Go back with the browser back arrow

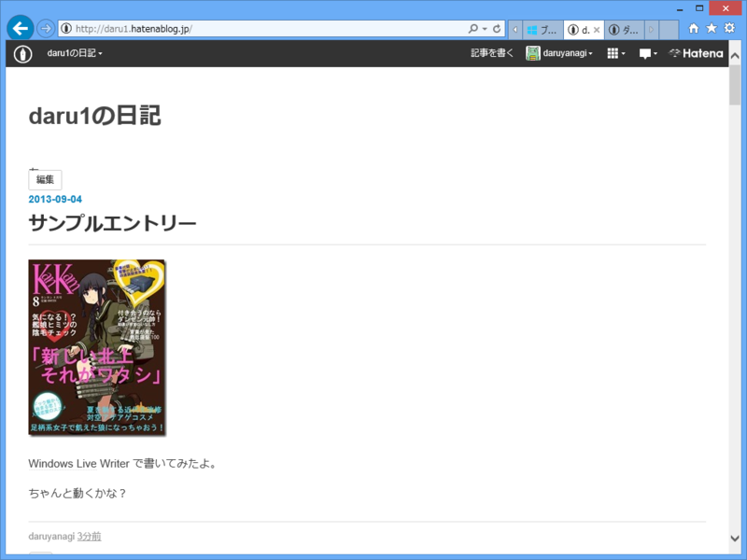point(20,29)
